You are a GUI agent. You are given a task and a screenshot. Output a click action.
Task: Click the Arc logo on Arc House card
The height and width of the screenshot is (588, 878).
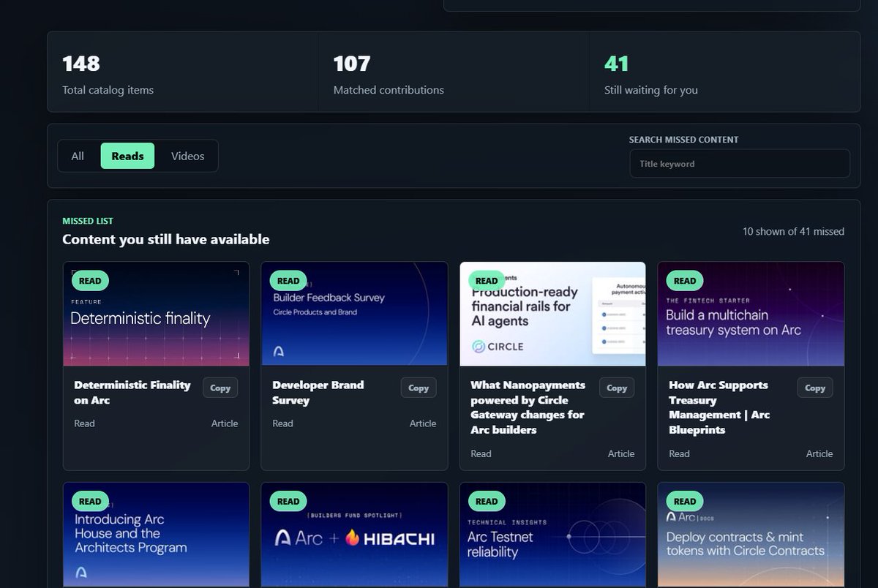click(80, 572)
